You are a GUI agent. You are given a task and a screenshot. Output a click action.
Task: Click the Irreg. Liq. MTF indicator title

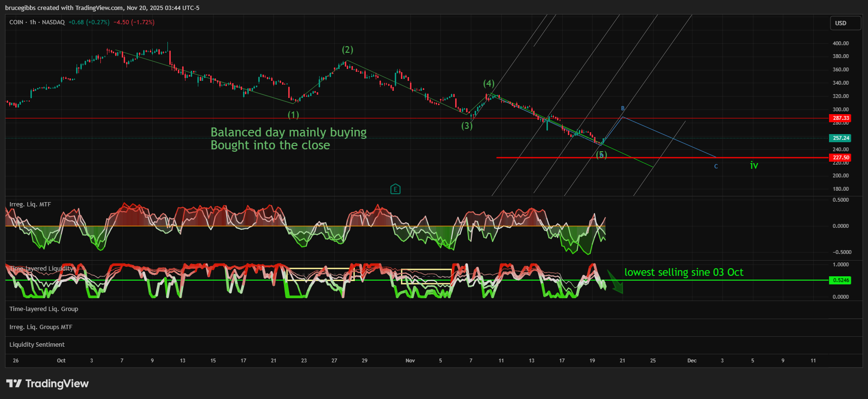(30, 204)
